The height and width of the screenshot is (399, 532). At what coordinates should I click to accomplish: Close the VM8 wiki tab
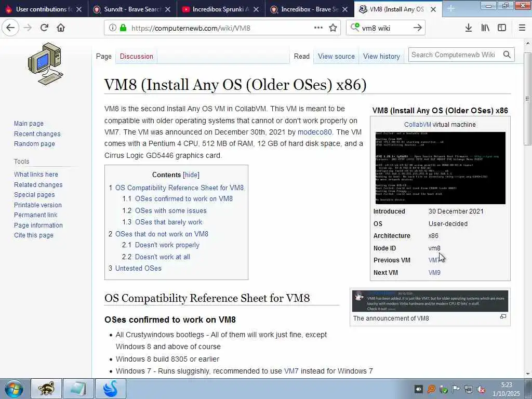point(433,9)
